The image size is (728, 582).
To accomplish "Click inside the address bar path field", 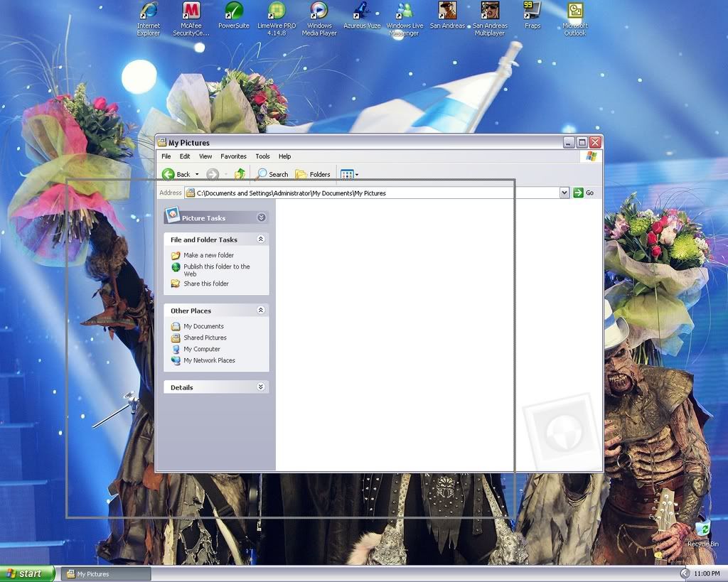I will pos(370,193).
